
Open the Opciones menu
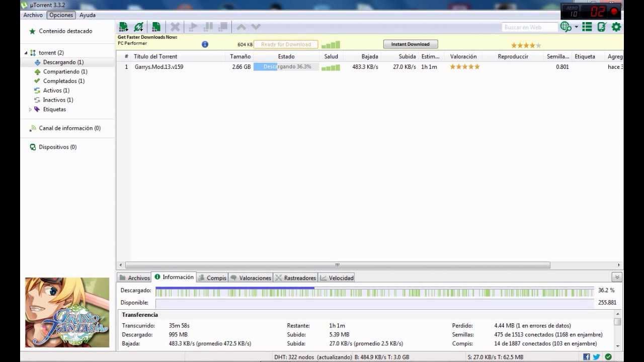coord(61,15)
